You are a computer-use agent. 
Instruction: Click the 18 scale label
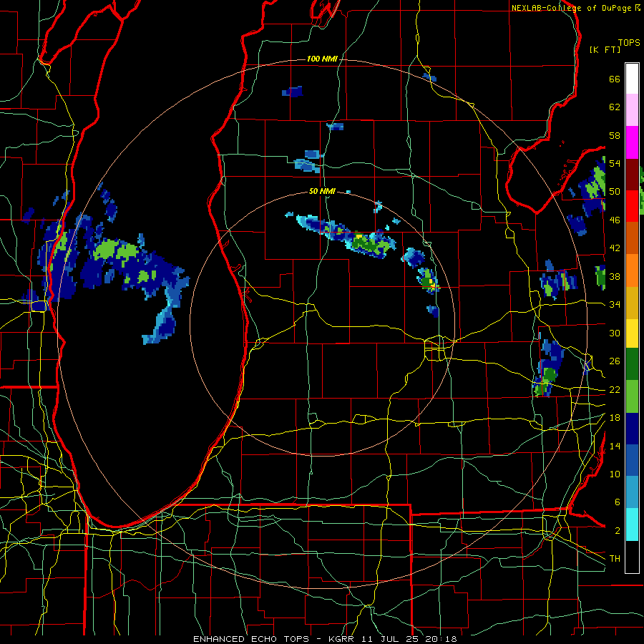click(615, 418)
